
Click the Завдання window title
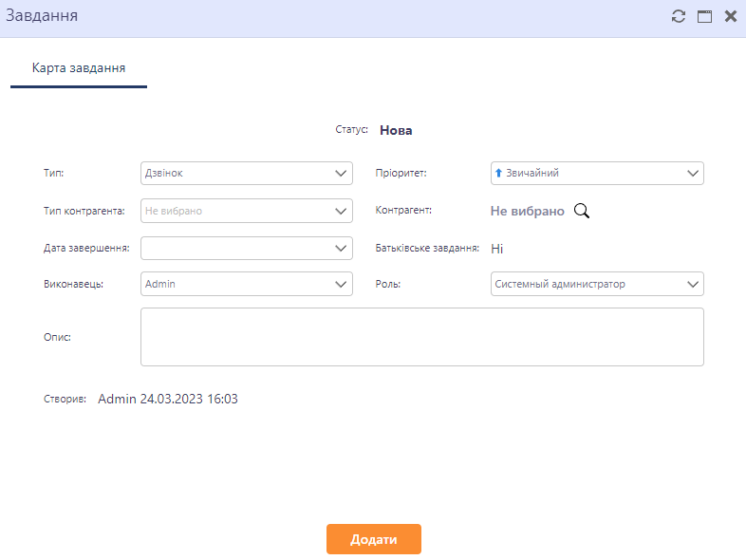(42, 16)
